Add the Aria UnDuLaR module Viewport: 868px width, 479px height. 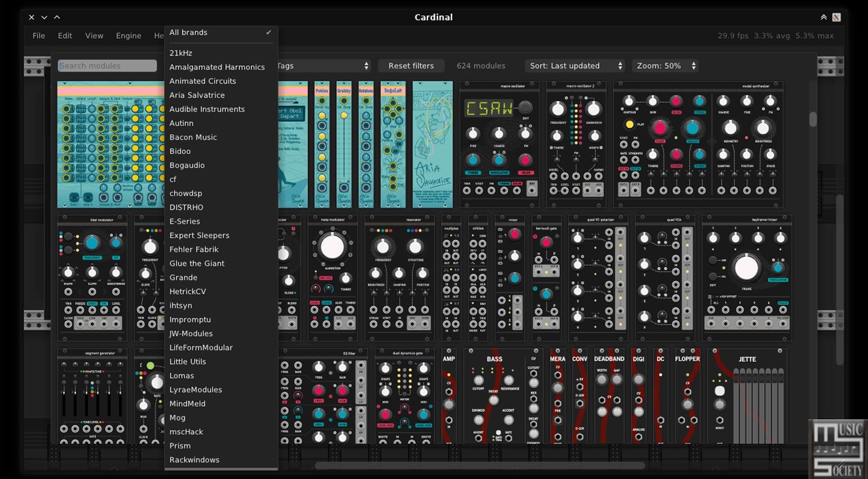click(393, 145)
